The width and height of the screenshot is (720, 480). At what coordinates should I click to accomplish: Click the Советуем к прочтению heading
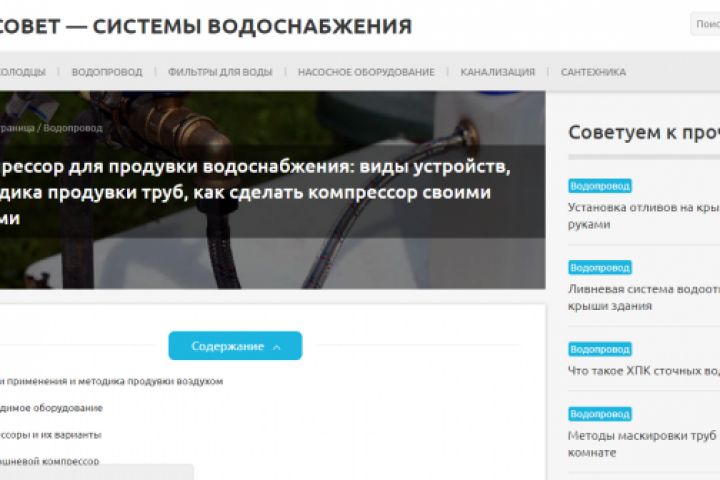point(644,132)
